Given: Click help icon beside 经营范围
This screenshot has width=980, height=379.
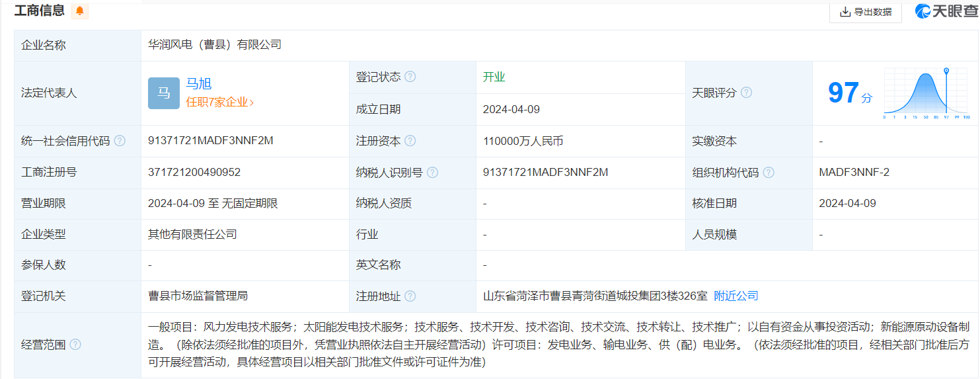Looking at the screenshot, I should [75, 345].
